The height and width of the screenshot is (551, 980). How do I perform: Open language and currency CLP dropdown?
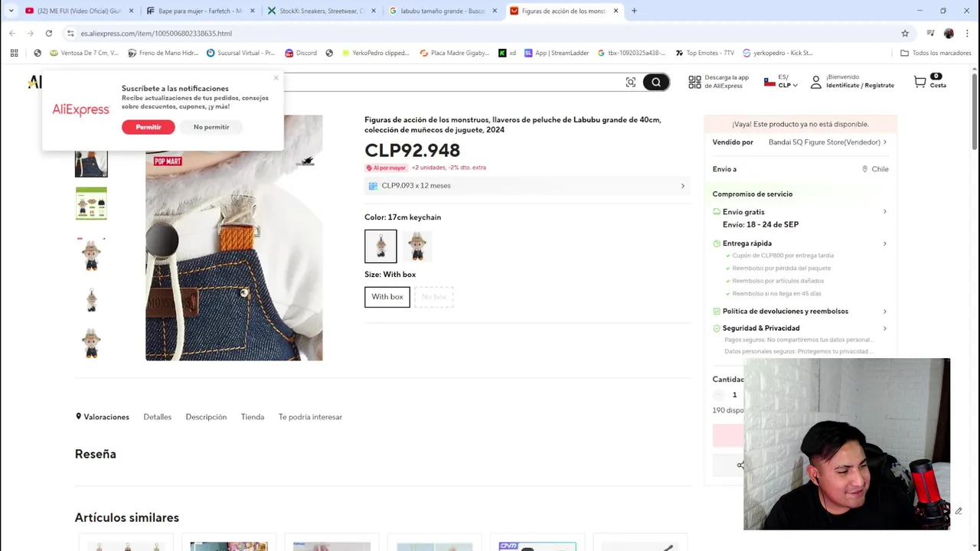[x=781, y=81]
